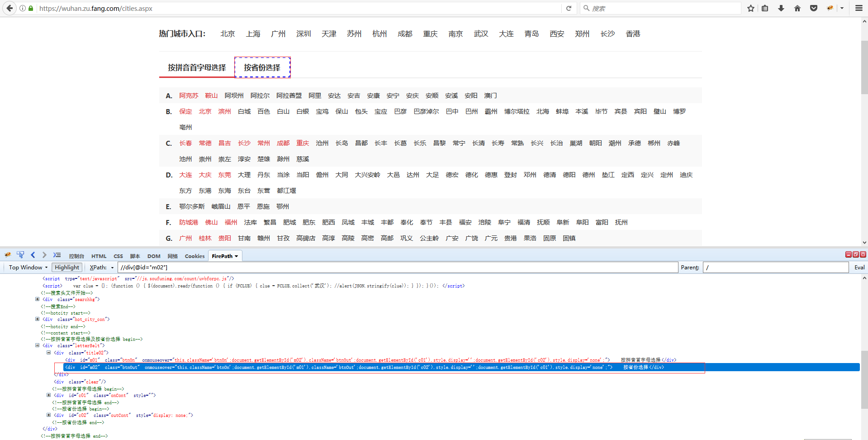Click the XPath expression input field

click(x=398, y=268)
